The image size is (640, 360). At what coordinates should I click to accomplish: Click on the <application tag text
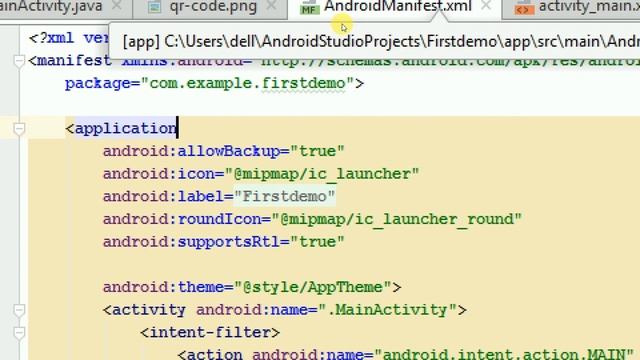coord(121,129)
